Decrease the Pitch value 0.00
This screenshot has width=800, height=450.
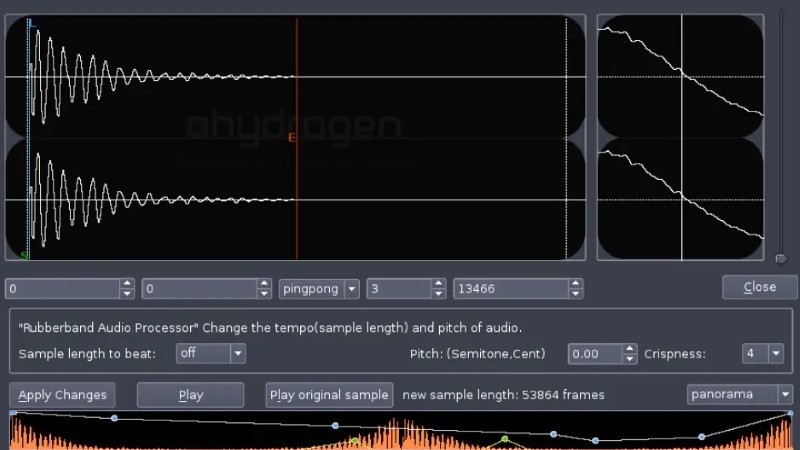coord(630,359)
